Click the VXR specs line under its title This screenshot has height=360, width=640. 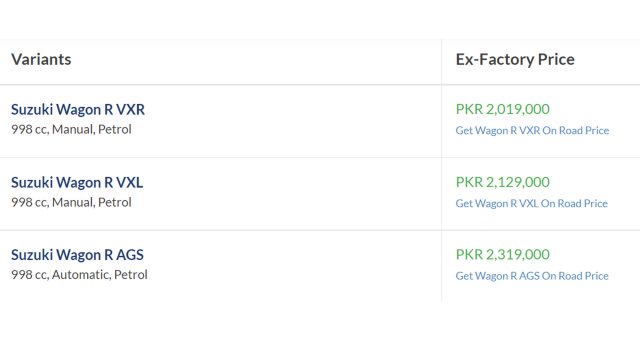coord(71,129)
